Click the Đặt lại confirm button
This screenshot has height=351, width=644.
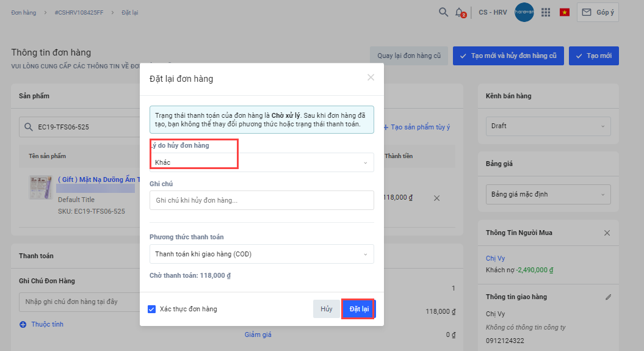click(358, 309)
